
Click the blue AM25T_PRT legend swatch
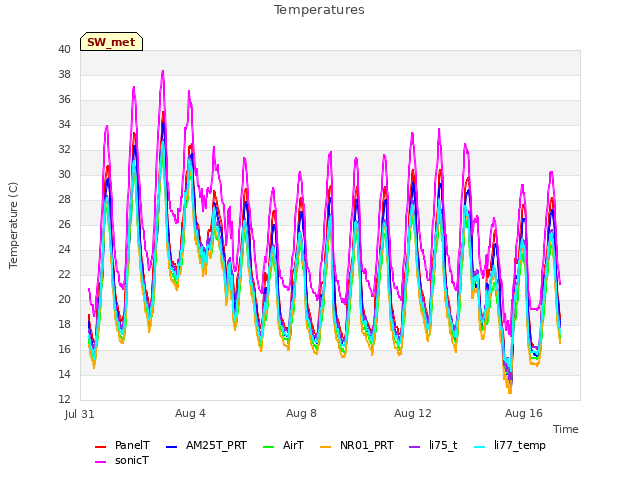coord(171,447)
